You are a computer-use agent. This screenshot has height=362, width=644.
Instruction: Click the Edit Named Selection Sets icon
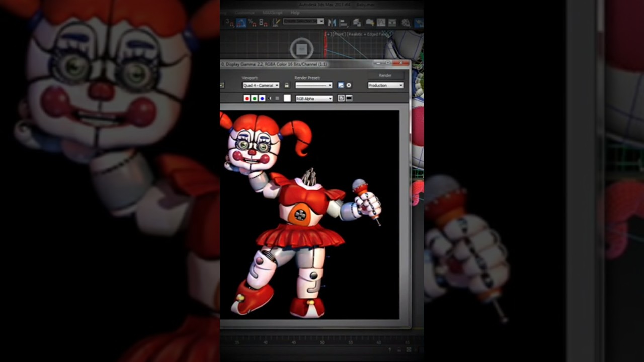click(276, 23)
